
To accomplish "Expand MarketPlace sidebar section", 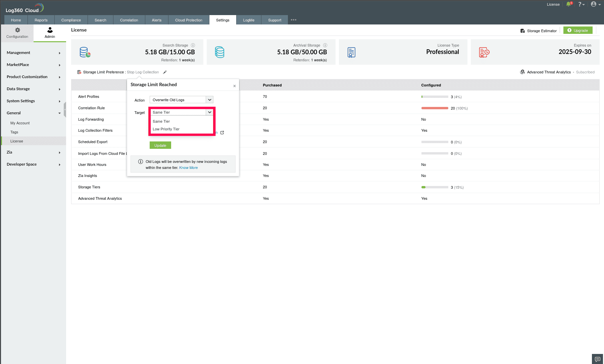I will [34, 65].
